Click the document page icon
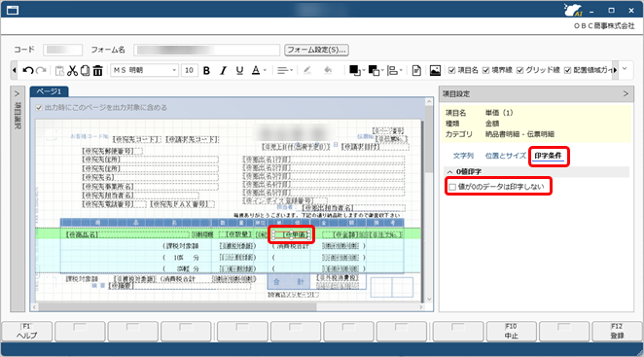644x357 pixels. point(416,70)
